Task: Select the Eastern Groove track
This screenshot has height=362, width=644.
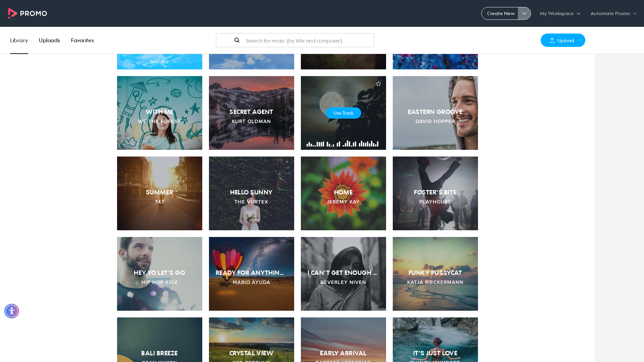Action: [435, 113]
